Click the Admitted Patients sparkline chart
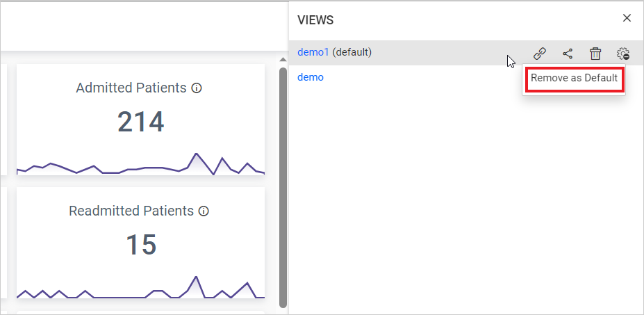 pyautogui.click(x=140, y=164)
